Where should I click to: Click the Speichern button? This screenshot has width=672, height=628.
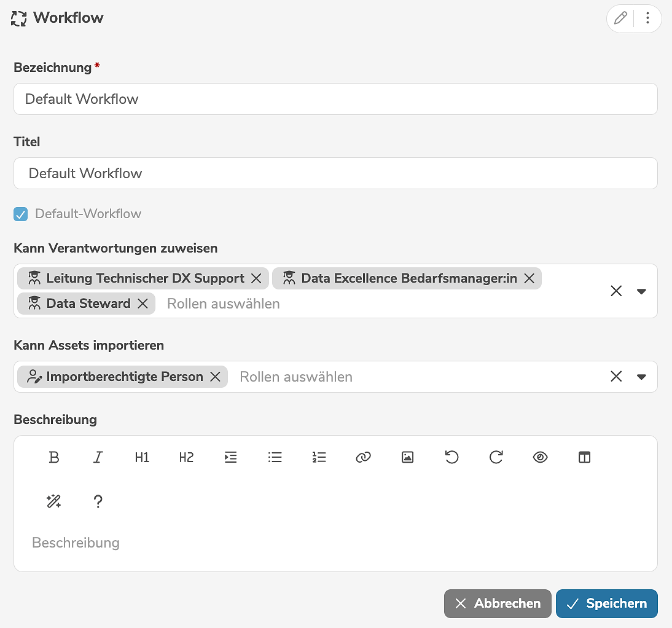(x=606, y=603)
